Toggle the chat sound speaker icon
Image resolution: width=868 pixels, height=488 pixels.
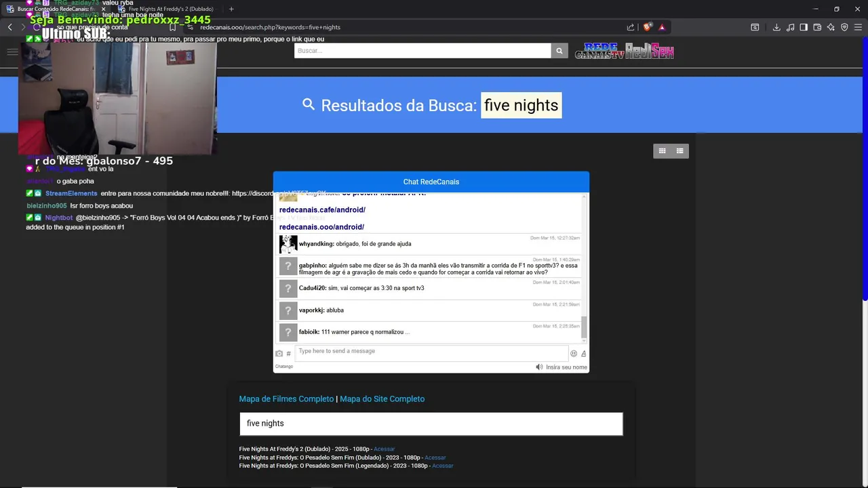(539, 367)
